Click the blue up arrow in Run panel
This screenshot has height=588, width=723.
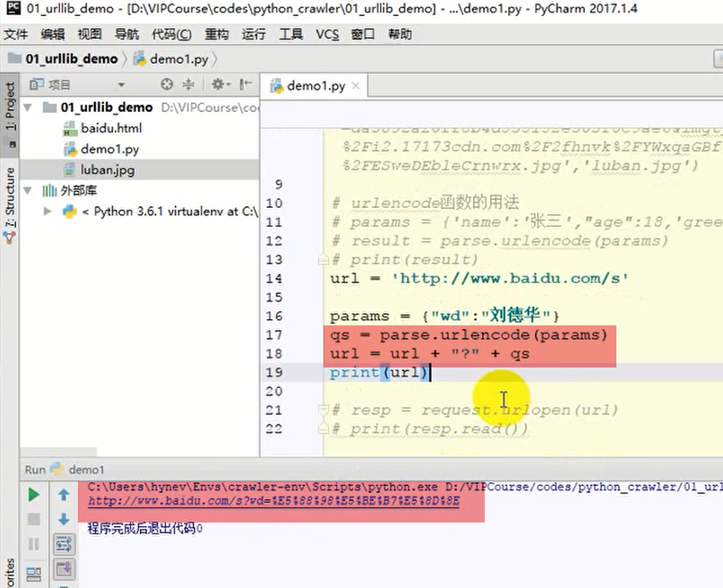point(62,494)
